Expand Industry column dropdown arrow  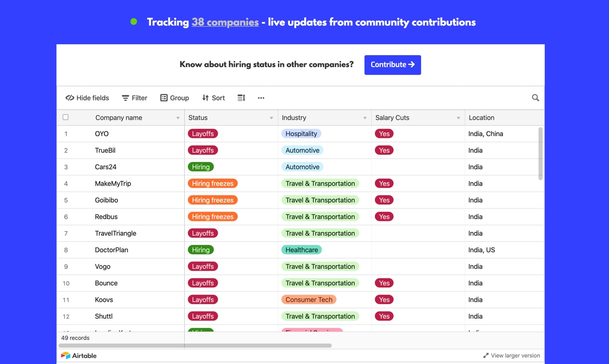point(365,118)
